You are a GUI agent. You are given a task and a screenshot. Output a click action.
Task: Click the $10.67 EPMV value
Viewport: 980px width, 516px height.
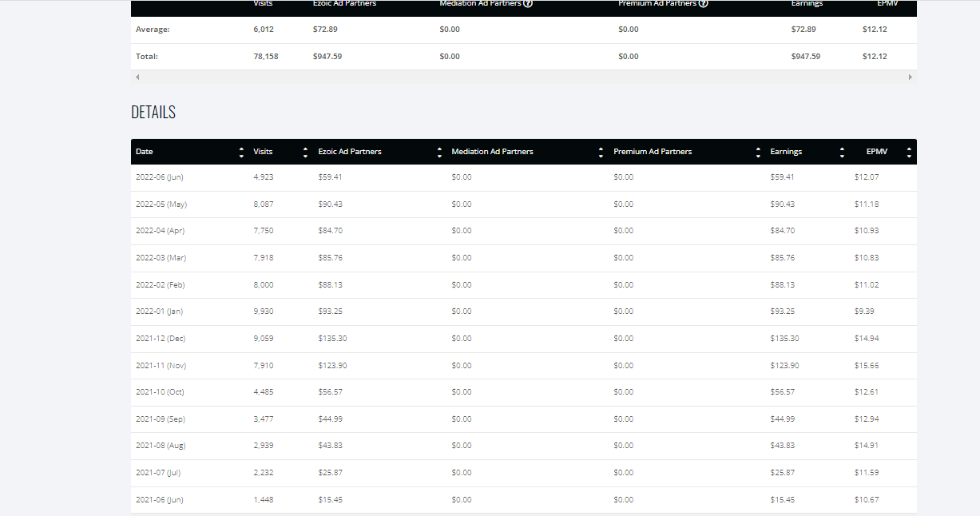[x=867, y=500]
